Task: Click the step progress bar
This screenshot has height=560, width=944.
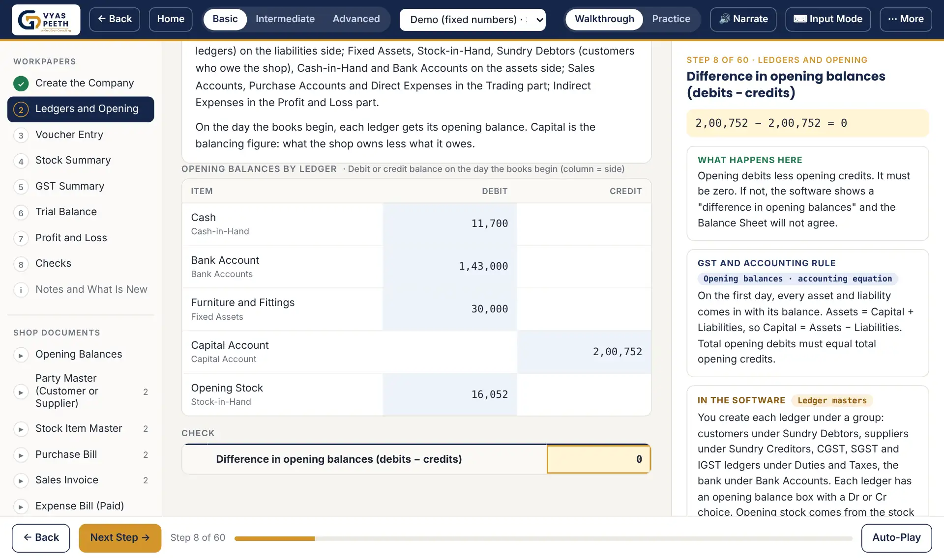Action: click(543, 539)
